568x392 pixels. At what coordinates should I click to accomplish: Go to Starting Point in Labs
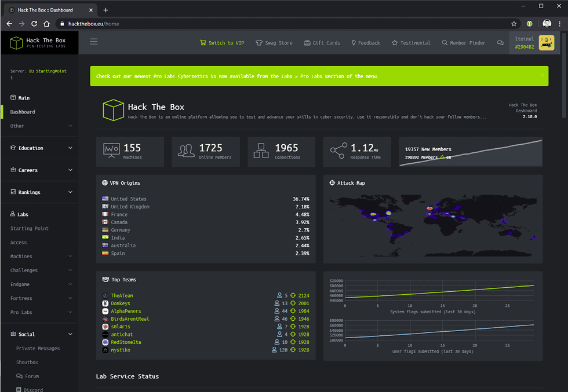pos(30,229)
